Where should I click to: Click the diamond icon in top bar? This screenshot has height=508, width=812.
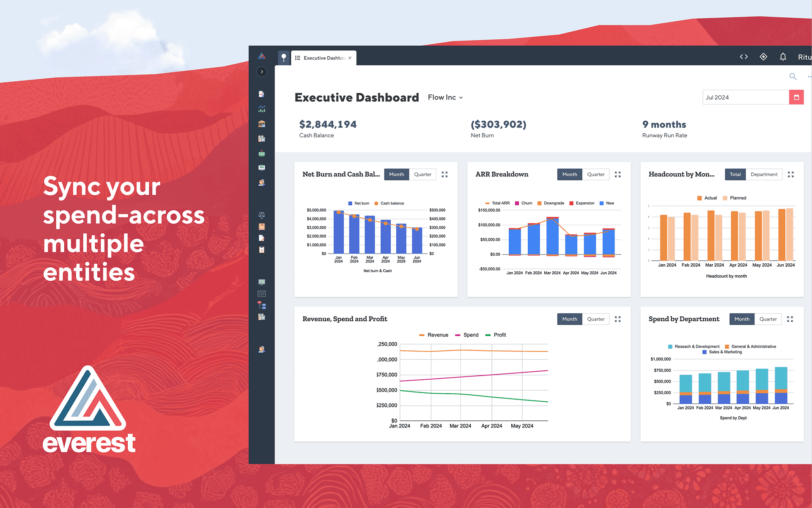(763, 57)
